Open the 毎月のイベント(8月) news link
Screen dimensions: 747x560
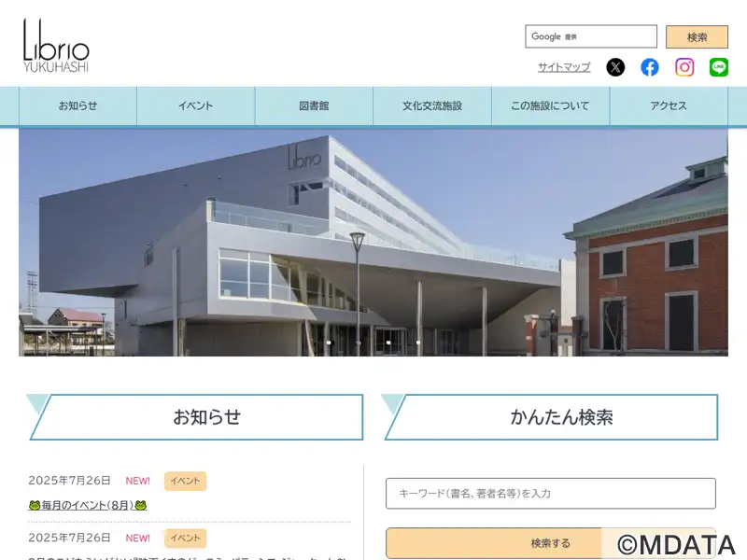click(88, 505)
